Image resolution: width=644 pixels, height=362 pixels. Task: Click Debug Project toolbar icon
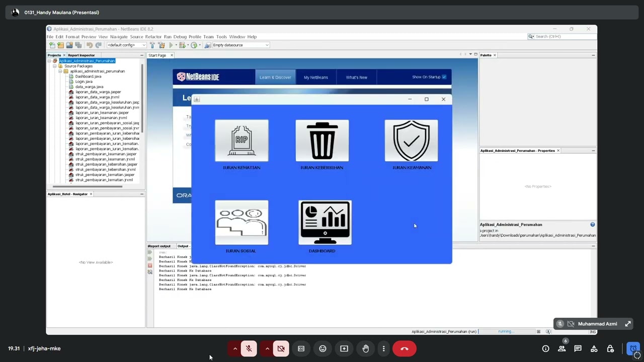point(182,45)
